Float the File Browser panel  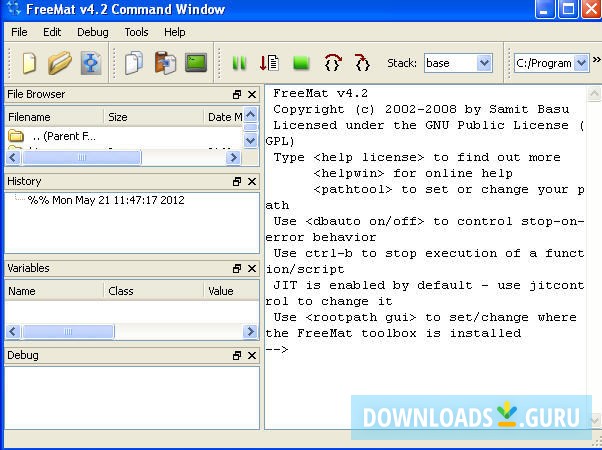click(x=237, y=94)
